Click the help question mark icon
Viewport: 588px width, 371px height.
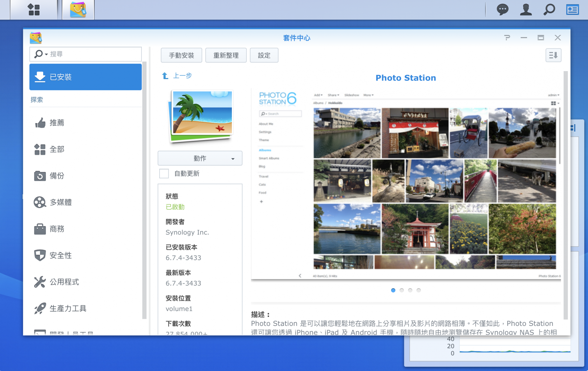(x=507, y=38)
